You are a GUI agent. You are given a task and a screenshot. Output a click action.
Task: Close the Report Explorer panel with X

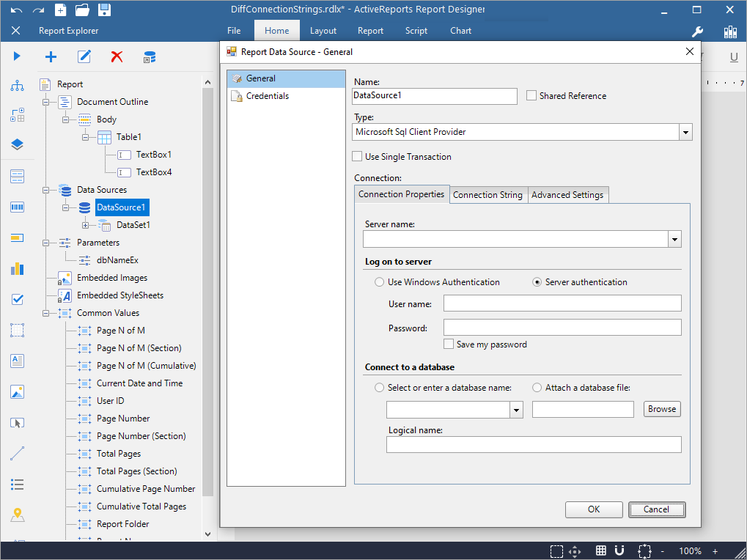pyautogui.click(x=15, y=31)
